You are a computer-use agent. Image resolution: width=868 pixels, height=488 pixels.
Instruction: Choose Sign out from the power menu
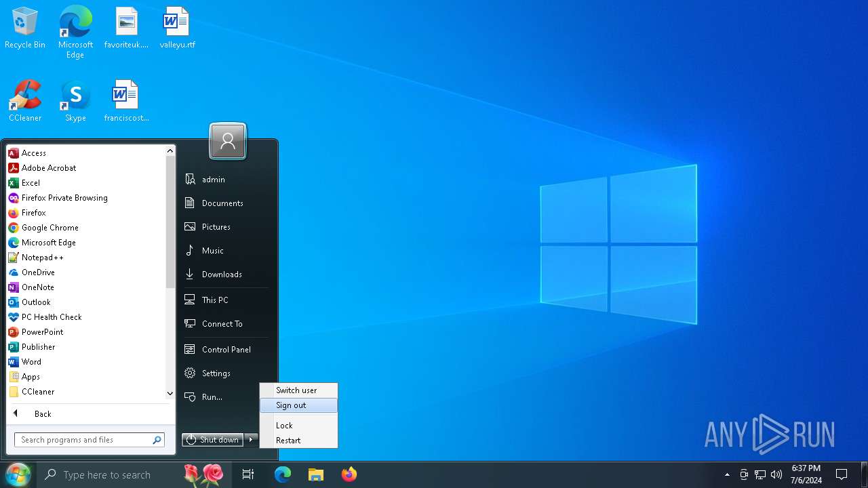(298, 405)
